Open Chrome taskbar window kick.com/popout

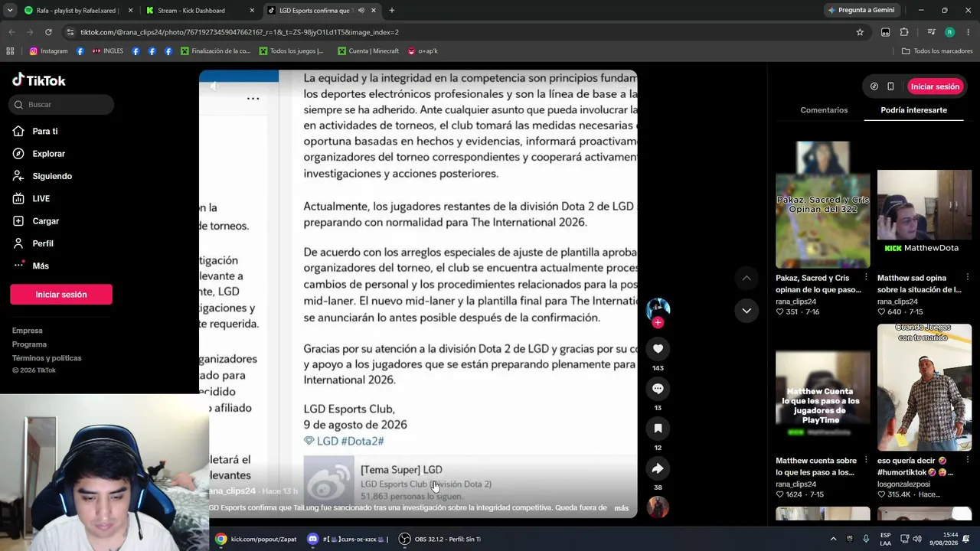click(256, 539)
